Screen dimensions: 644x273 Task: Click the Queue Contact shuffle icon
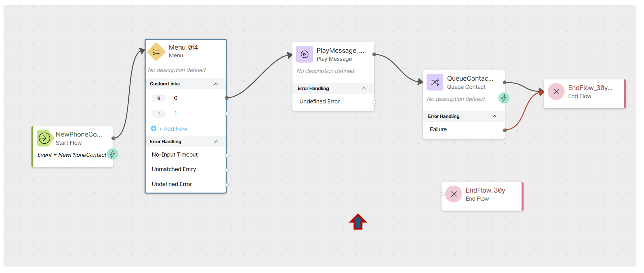[x=435, y=82]
